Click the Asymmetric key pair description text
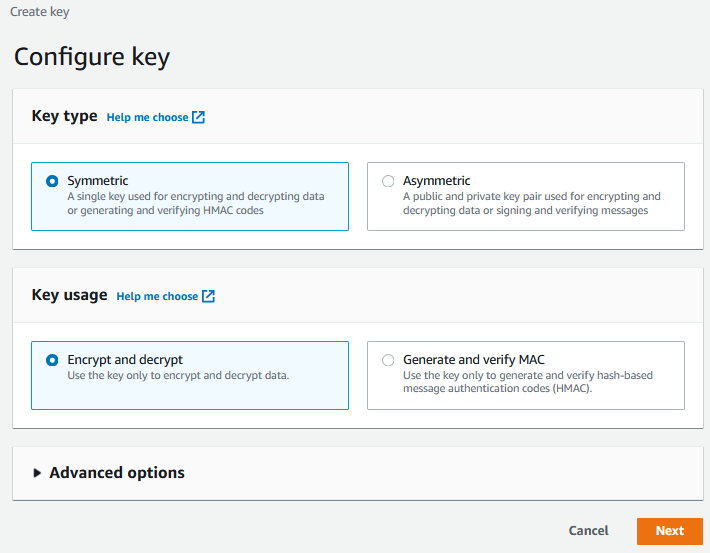Screen dimensions: 710x553 (x=532, y=203)
